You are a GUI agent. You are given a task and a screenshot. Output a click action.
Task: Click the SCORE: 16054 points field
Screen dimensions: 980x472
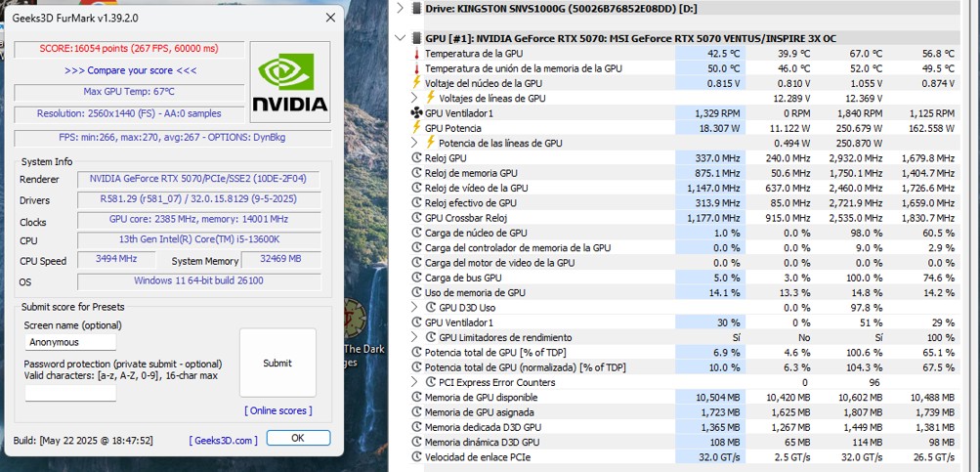point(129,49)
